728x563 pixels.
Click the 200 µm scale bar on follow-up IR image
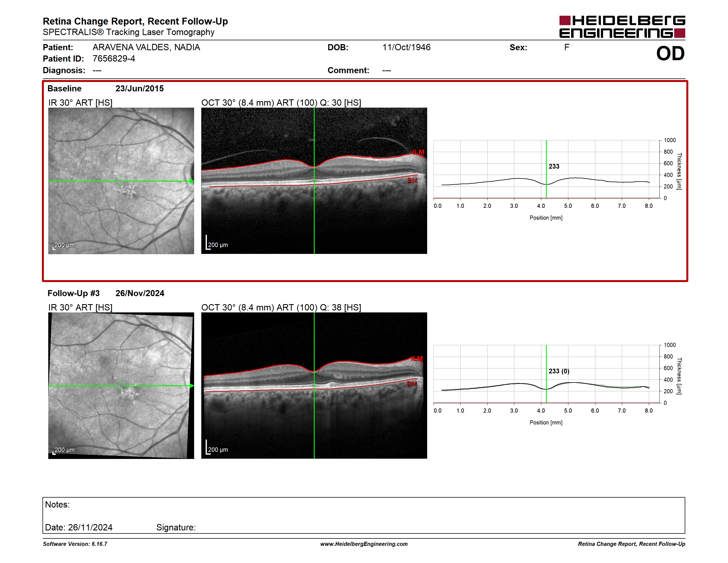(64, 451)
